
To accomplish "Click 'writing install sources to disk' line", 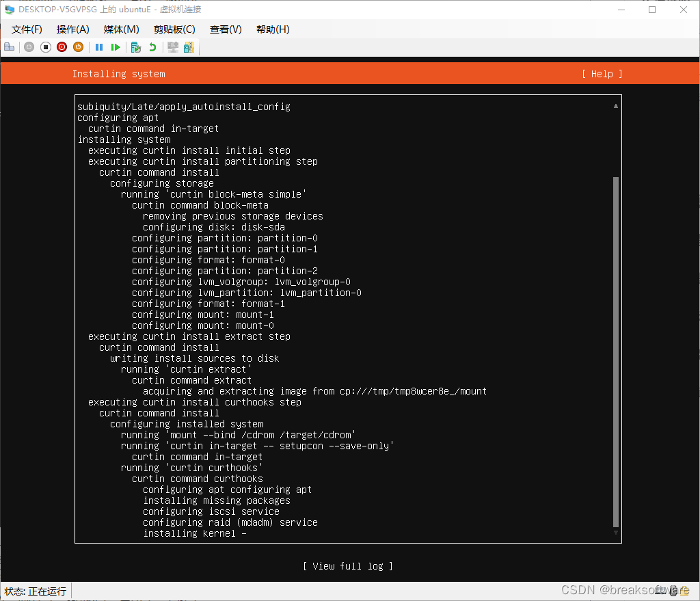I will [195, 358].
